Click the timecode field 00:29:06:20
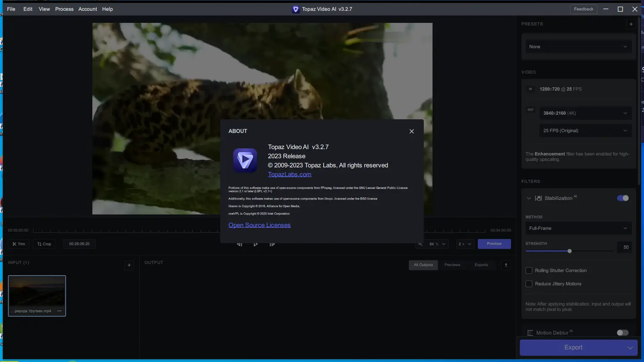Screen dimensions: 644x362 tap(79, 244)
